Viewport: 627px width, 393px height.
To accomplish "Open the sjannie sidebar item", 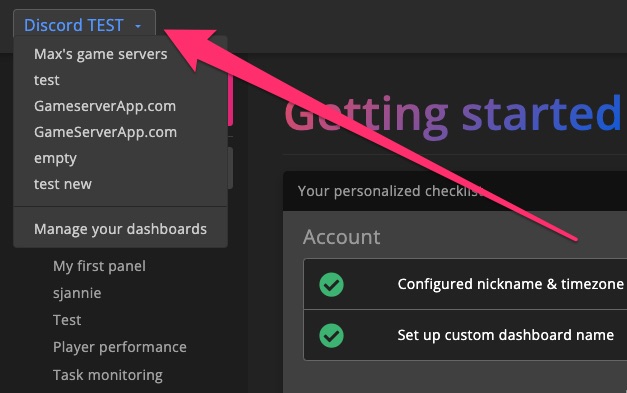I will click(77, 293).
